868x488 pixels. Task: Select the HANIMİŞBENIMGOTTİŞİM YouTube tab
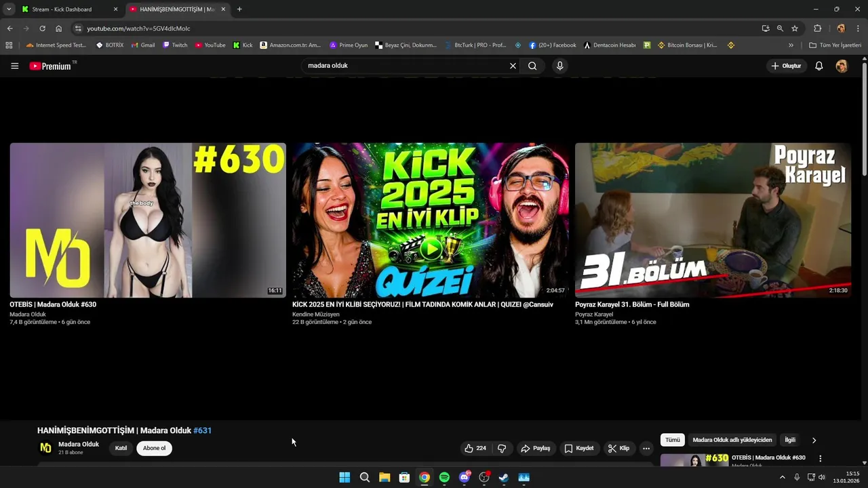(176, 9)
